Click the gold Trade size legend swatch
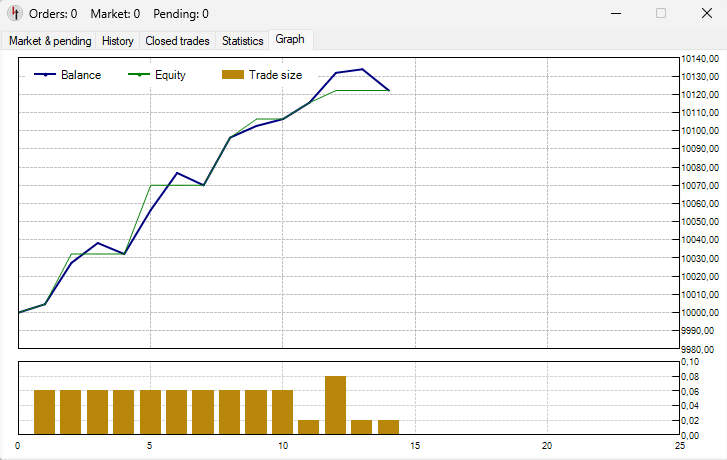727x460 pixels. [232, 75]
